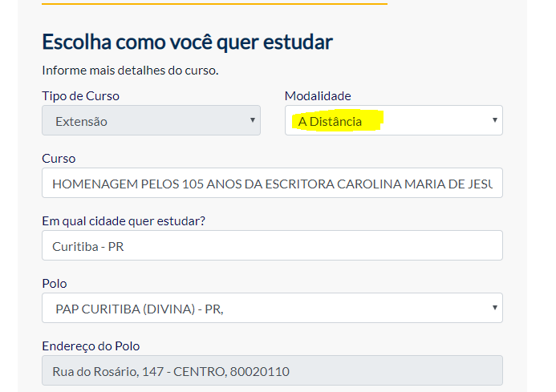Expand the 'PAP CURITIBA (DIVINA)' Polo select

coord(272,308)
